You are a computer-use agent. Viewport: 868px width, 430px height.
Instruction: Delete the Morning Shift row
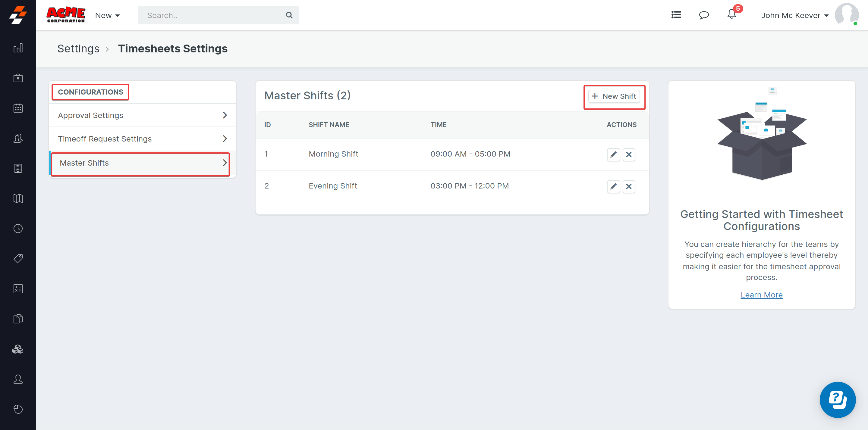point(628,154)
